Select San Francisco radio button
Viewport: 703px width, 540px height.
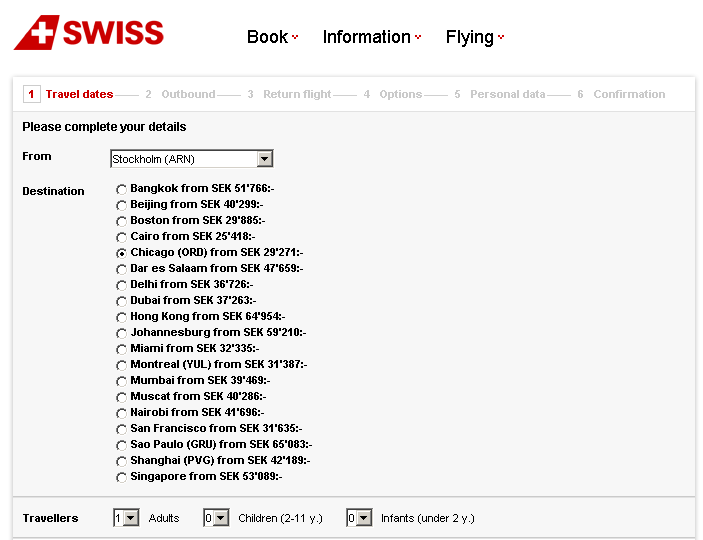tap(122, 429)
